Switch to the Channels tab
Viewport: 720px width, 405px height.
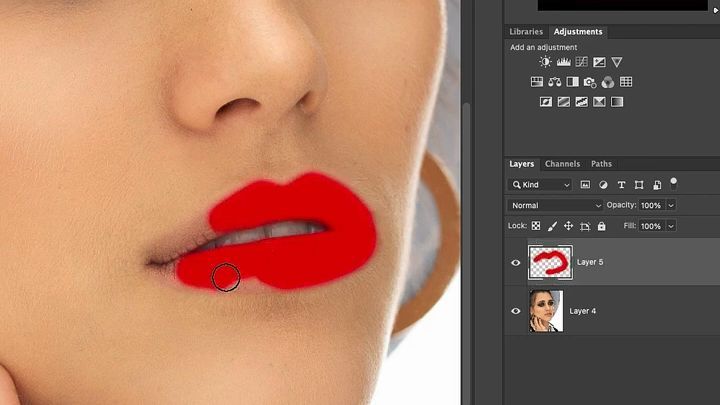click(562, 164)
